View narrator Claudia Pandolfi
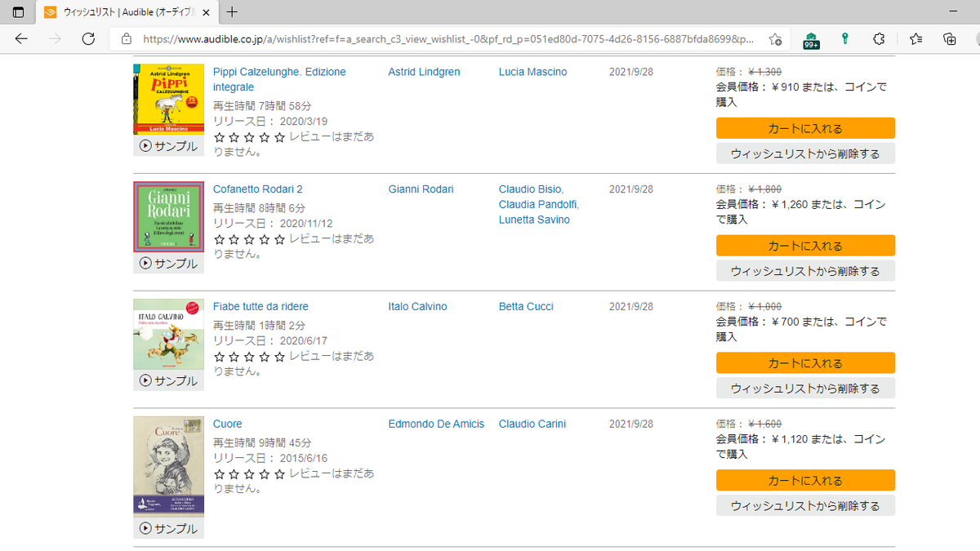This screenshot has width=980, height=551. (538, 204)
